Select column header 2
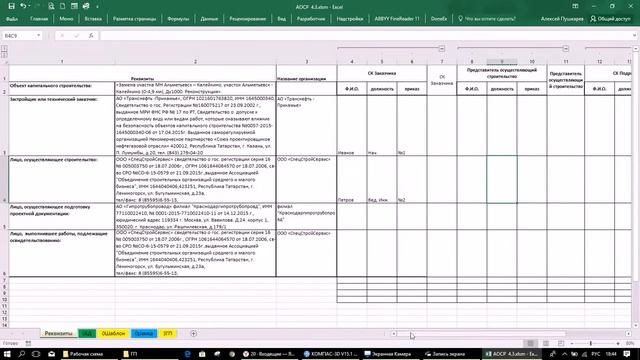Screen dimensions: 640x360 pyautogui.click(x=196, y=62)
